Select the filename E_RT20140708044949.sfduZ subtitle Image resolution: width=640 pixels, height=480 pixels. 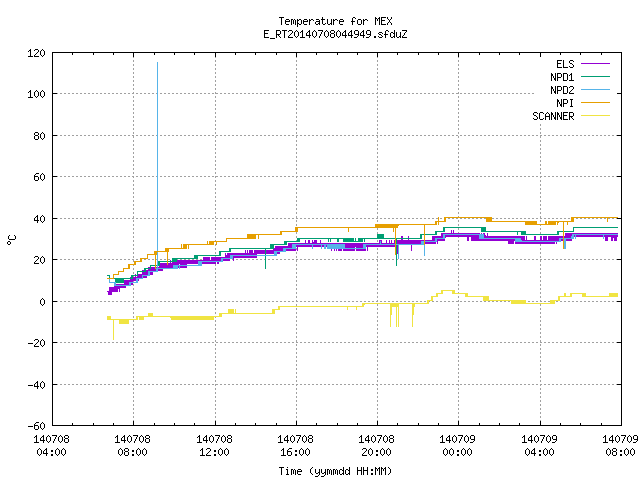[x=335, y=34]
